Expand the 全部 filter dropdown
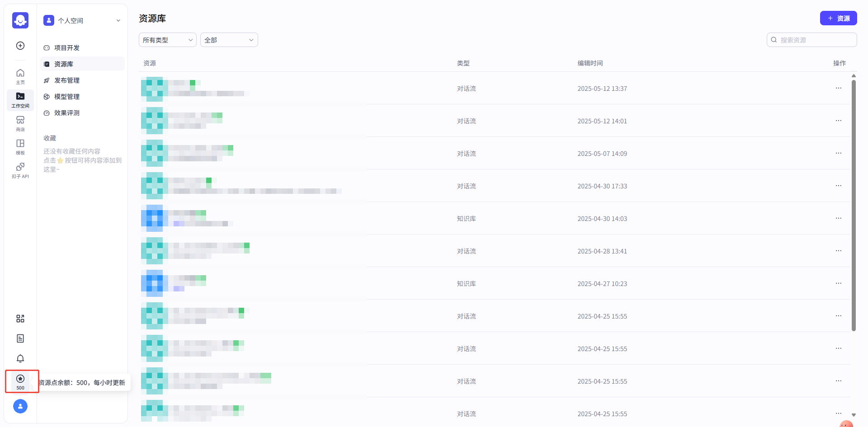868x427 pixels. point(229,40)
